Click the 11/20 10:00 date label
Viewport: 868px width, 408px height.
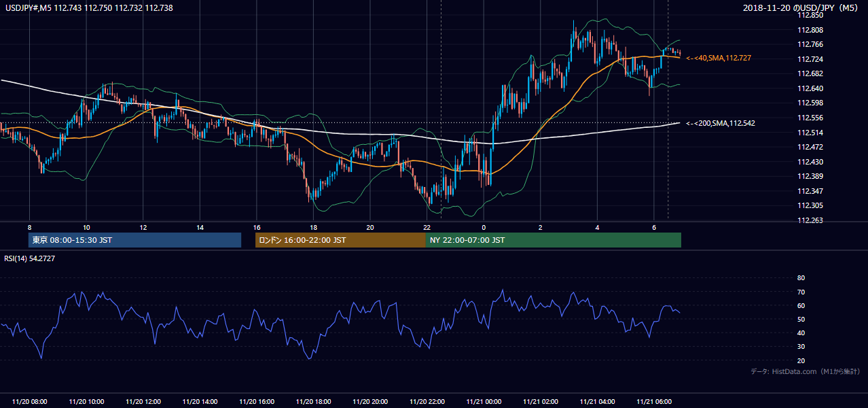pyautogui.click(x=86, y=402)
